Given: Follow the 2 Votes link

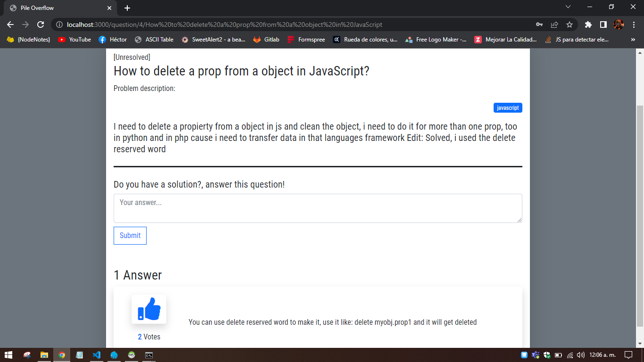Looking at the screenshot, I should tap(149, 337).
